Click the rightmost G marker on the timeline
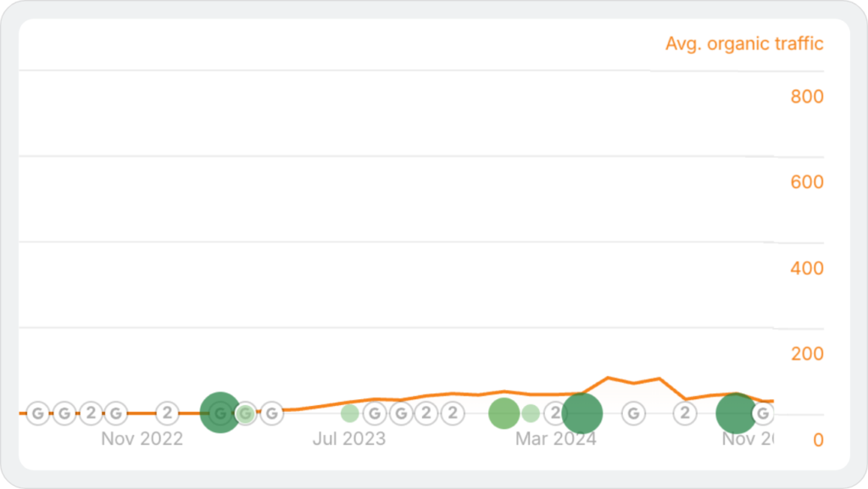This screenshot has height=489, width=868. tap(762, 414)
